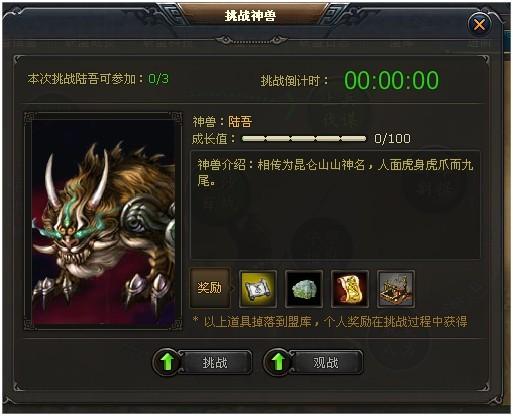Select the 奖励 rewards label tab

click(x=210, y=287)
